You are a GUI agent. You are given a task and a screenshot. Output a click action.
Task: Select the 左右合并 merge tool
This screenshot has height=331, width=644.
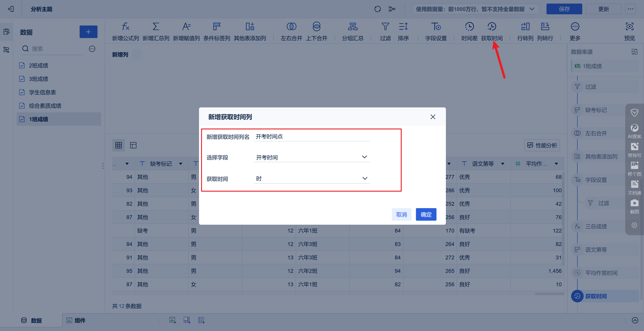291,31
